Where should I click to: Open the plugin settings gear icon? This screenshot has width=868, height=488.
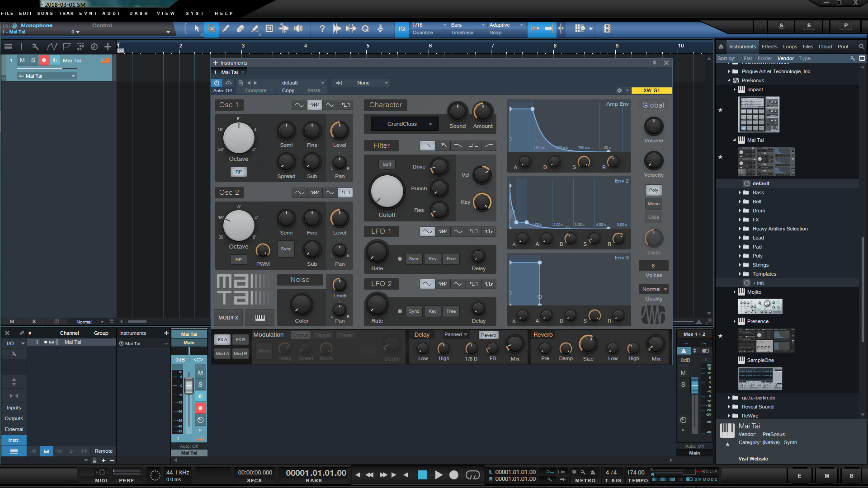(x=619, y=91)
